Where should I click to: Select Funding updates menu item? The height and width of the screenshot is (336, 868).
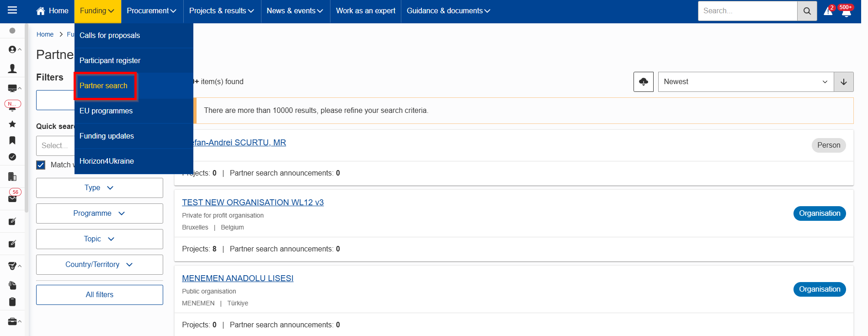[134, 136]
